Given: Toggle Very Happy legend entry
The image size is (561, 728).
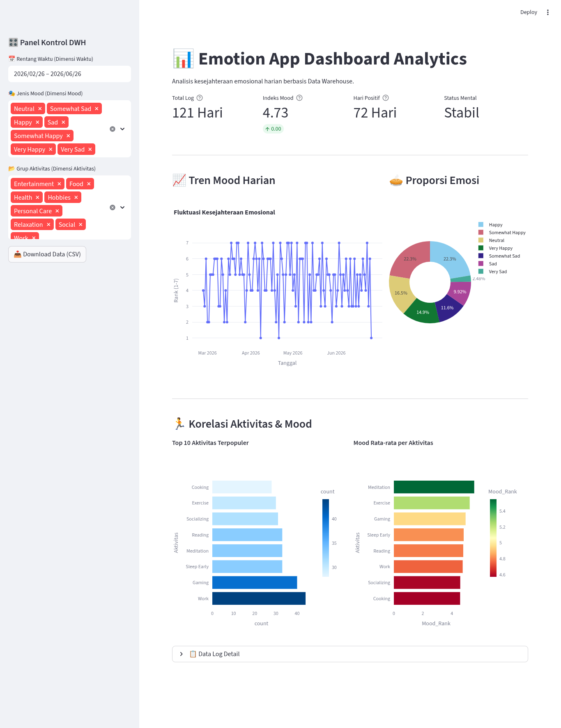Looking at the screenshot, I should (x=496, y=248).
